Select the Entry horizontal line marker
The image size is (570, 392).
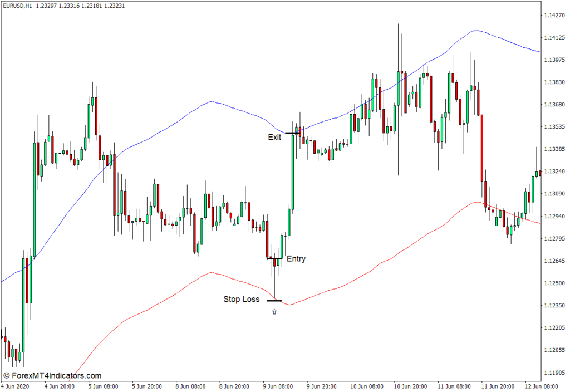274,258
